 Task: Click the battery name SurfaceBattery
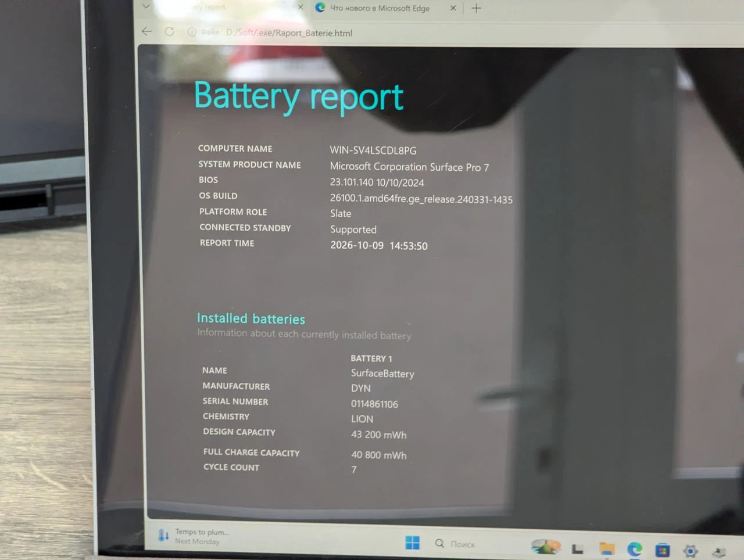click(x=382, y=374)
